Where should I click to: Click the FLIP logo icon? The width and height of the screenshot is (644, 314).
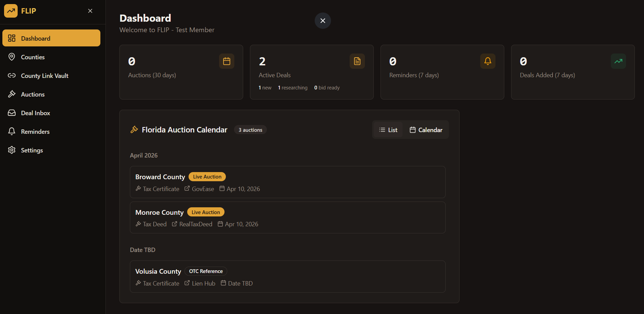pos(11,11)
